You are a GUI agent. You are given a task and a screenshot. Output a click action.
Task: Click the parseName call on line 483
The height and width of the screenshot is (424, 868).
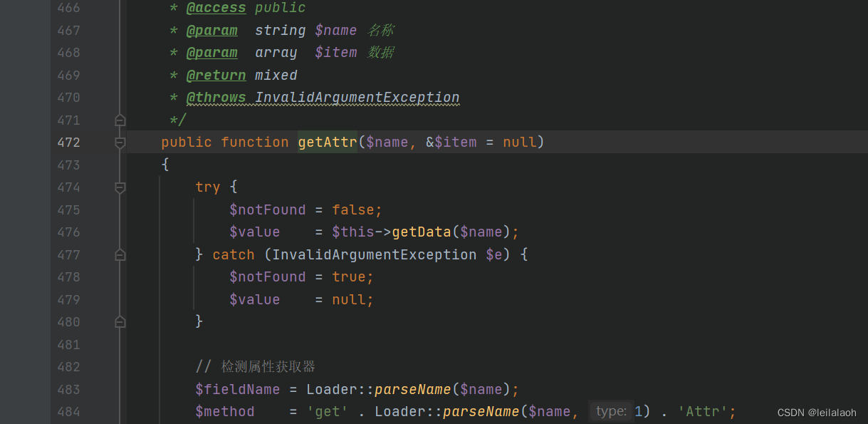point(412,389)
